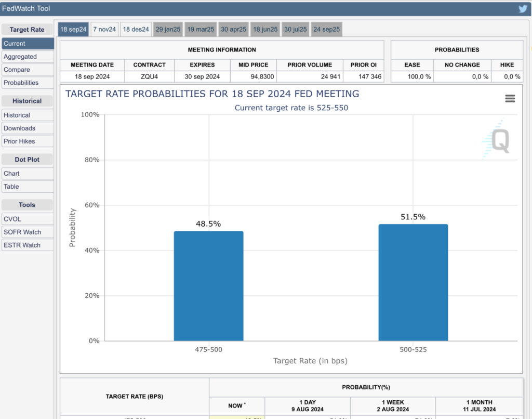Click the 30 sep 2024 expiry cell

[x=202, y=77]
